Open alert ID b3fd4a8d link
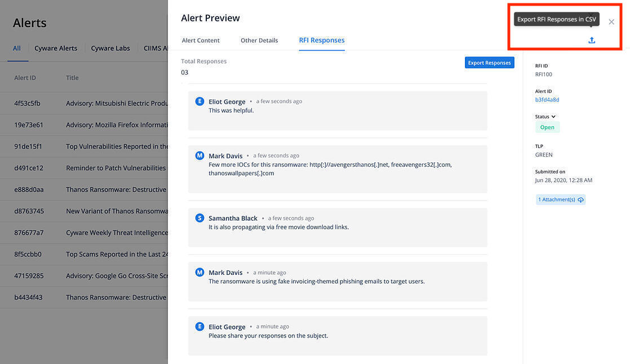 [x=547, y=100]
